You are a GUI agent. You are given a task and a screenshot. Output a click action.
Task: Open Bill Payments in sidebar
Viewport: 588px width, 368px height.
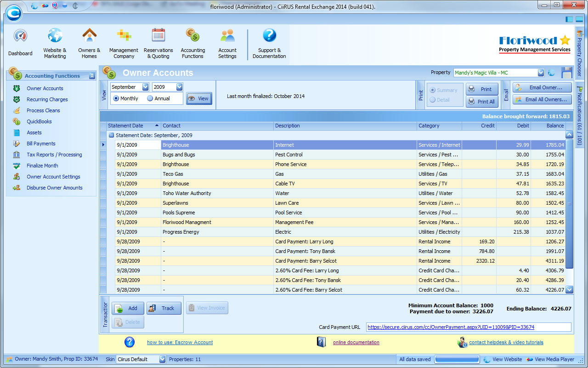point(41,144)
